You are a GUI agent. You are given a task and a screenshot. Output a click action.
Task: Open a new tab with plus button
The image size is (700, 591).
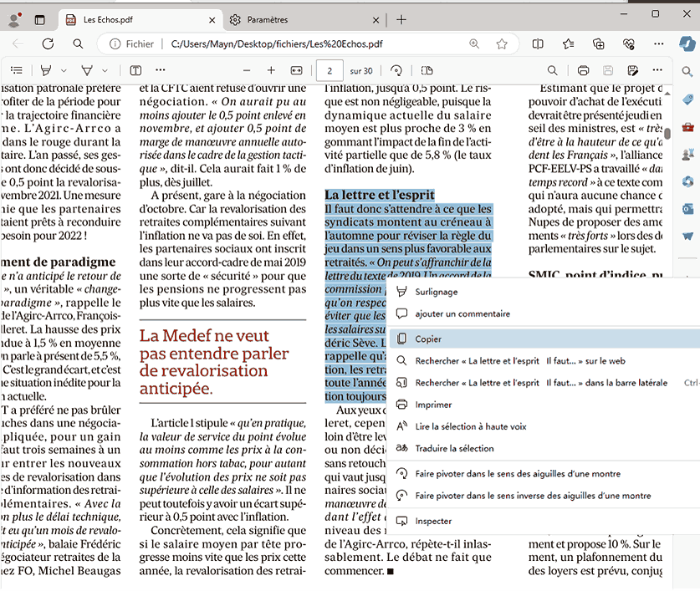click(401, 19)
